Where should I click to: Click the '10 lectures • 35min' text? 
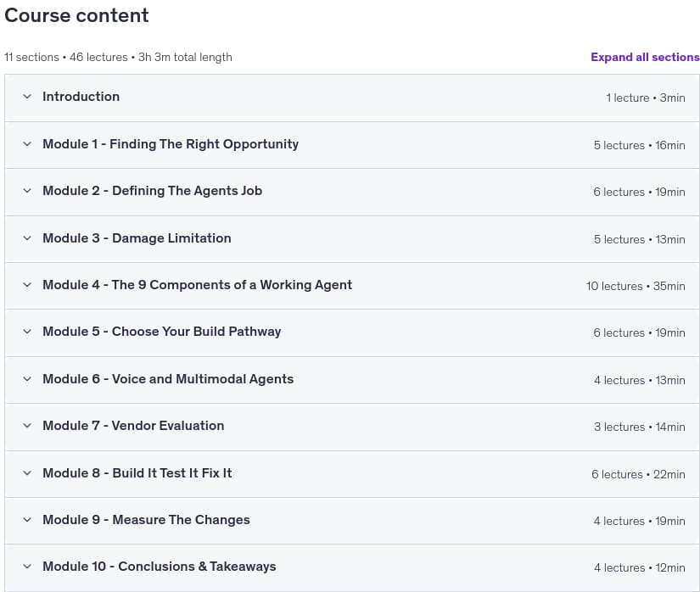click(636, 287)
